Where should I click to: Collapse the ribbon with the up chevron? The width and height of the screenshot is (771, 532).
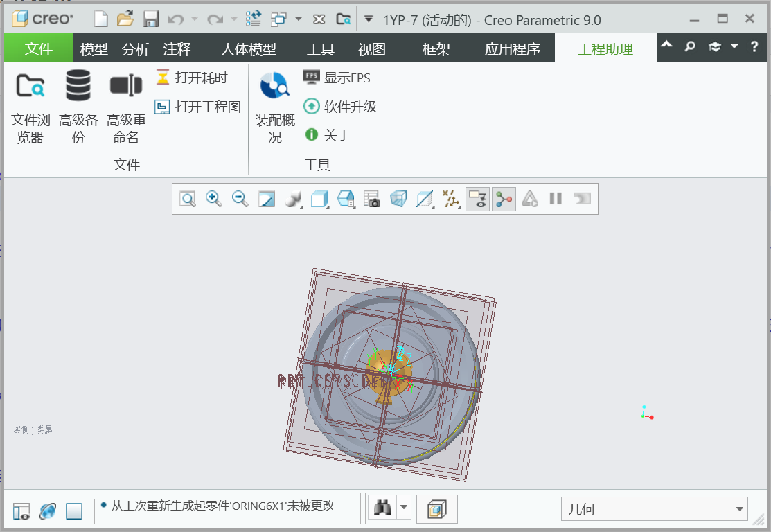point(666,45)
